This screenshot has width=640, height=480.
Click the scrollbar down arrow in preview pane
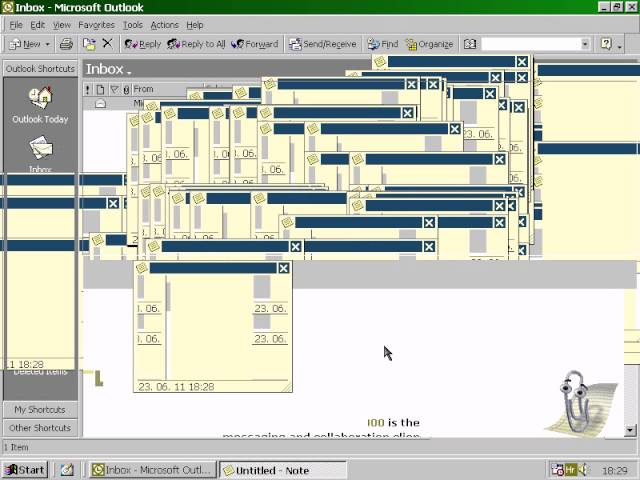tap(630, 430)
